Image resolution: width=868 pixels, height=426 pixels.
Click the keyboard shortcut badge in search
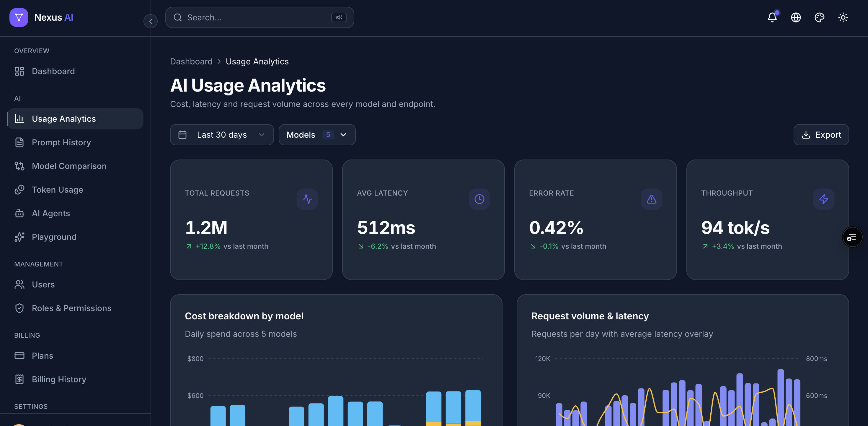click(339, 17)
